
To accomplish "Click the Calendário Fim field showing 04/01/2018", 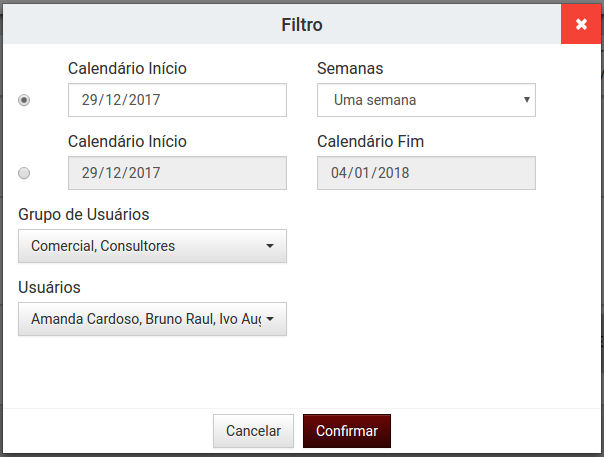I will pyautogui.click(x=426, y=173).
